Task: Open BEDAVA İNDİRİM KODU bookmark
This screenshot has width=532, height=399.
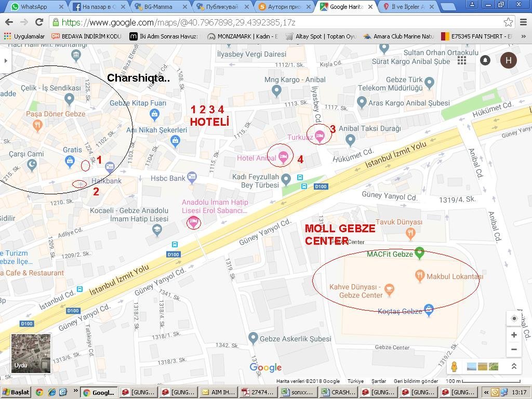Action: click(x=87, y=36)
